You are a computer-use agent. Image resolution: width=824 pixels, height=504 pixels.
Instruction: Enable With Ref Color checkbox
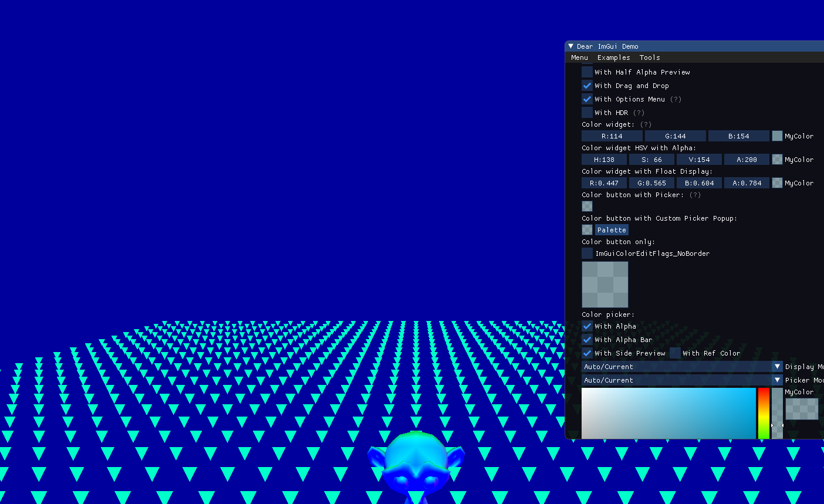(675, 353)
